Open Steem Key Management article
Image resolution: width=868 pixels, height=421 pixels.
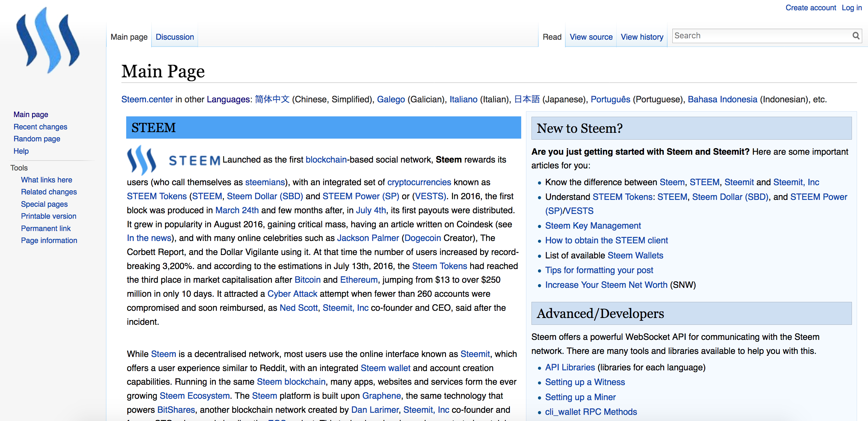pyautogui.click(x=593, y=226)
